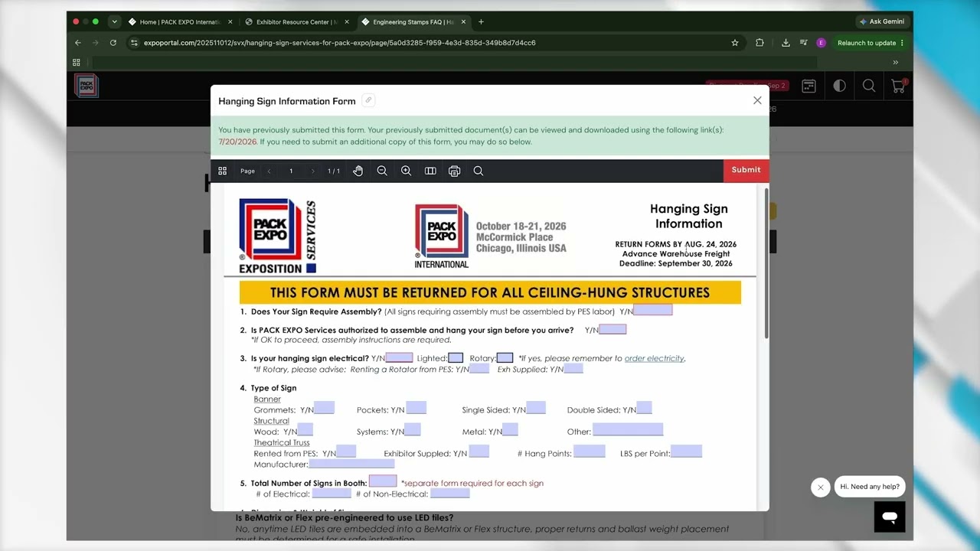
Task: Check the Rotary box
Action: [x=505, y=357]
